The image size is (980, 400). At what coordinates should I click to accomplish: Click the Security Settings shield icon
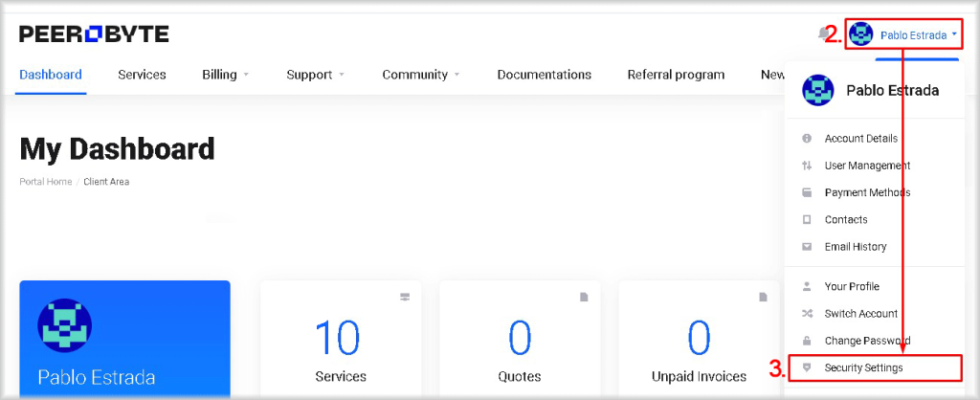[807, 368]
